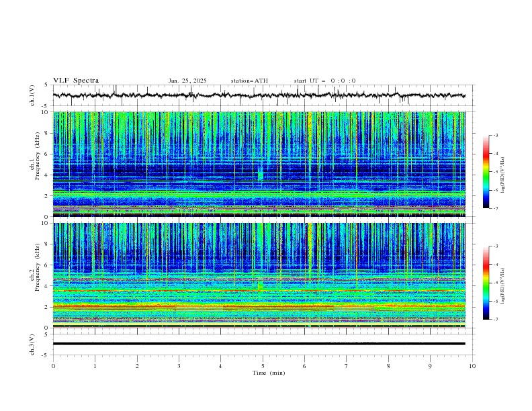
Task: Click the ch.1 Frequency (kHz) axis label
Action: tap(35, 154)
